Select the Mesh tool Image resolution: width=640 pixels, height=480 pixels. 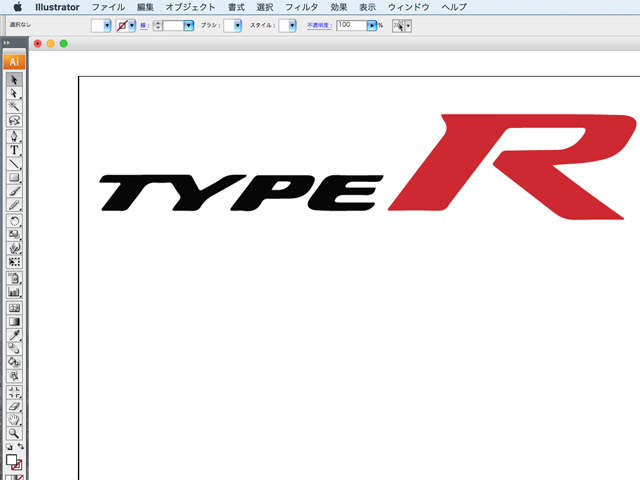point(14,308)
